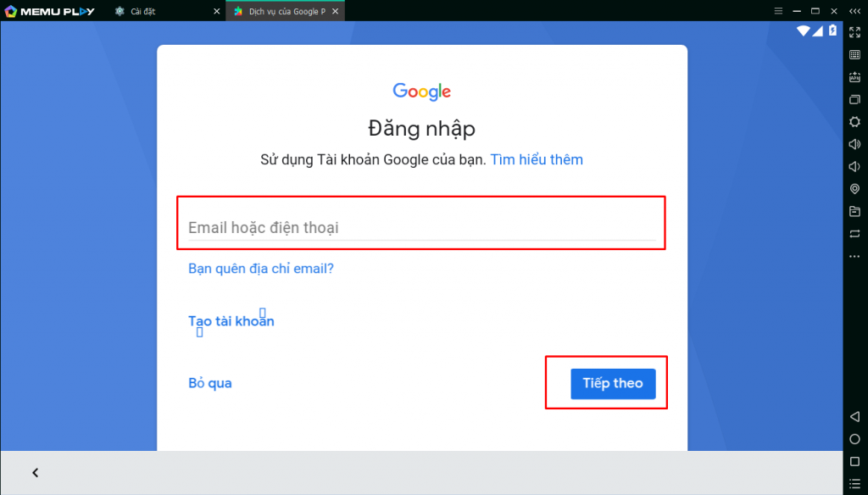This screenshot has width=868, height=495.
Task: Click the rotate screen icon
Action: click(854, 234)
